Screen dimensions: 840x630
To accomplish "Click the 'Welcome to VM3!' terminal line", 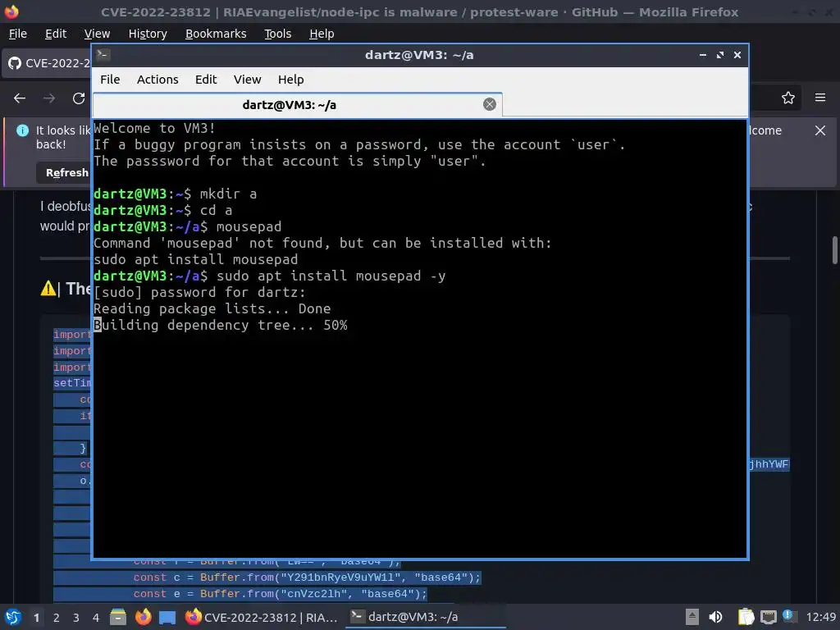I will coord(154,129).
